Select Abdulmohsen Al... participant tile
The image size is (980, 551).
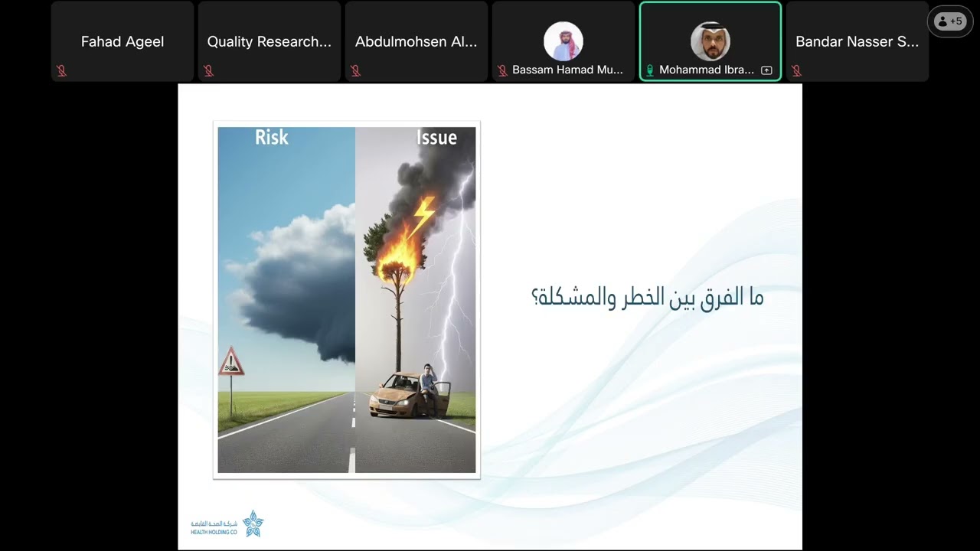click(416, 41)
